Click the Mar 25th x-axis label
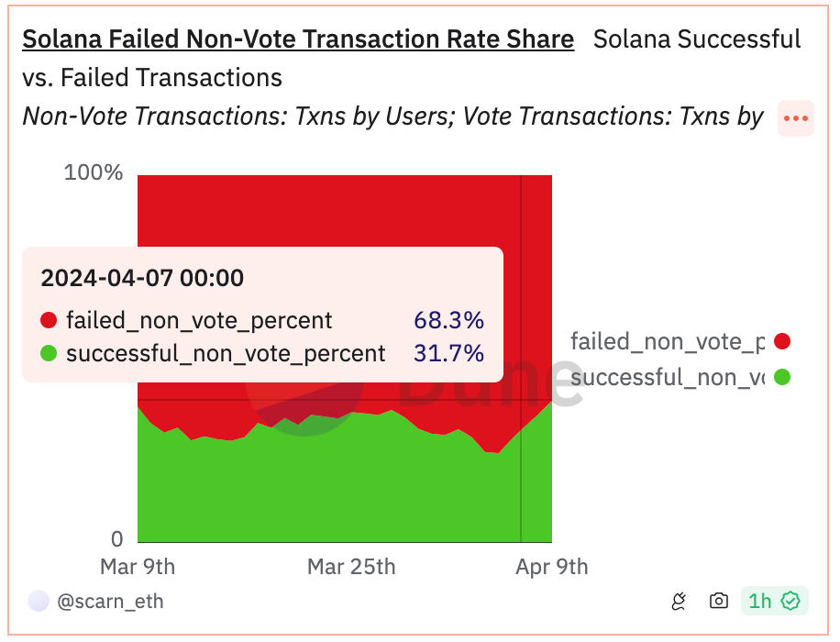The image size is (840, 642). [351, 567]
